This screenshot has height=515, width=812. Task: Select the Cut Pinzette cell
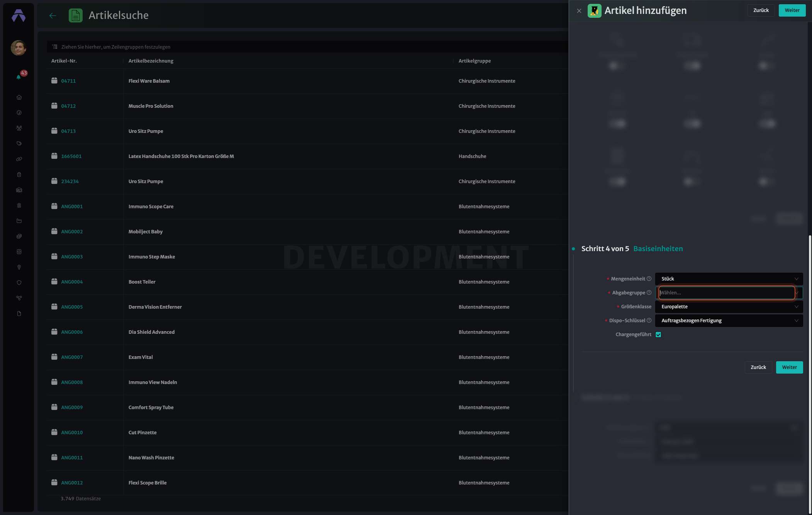point(288,432)
